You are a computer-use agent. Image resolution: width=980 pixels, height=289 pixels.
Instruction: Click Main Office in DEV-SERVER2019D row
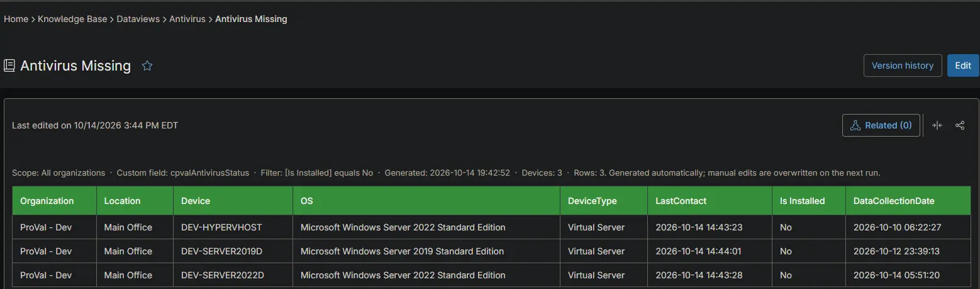coord(135,251)
